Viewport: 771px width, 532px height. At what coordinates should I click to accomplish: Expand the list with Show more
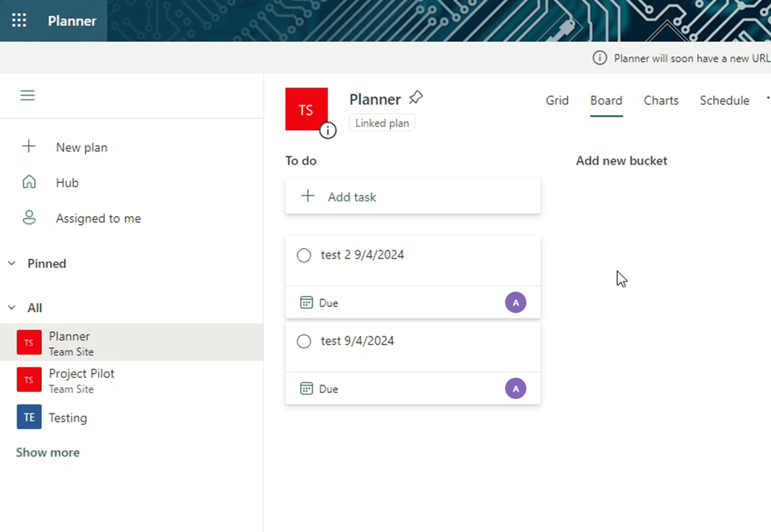48,453
